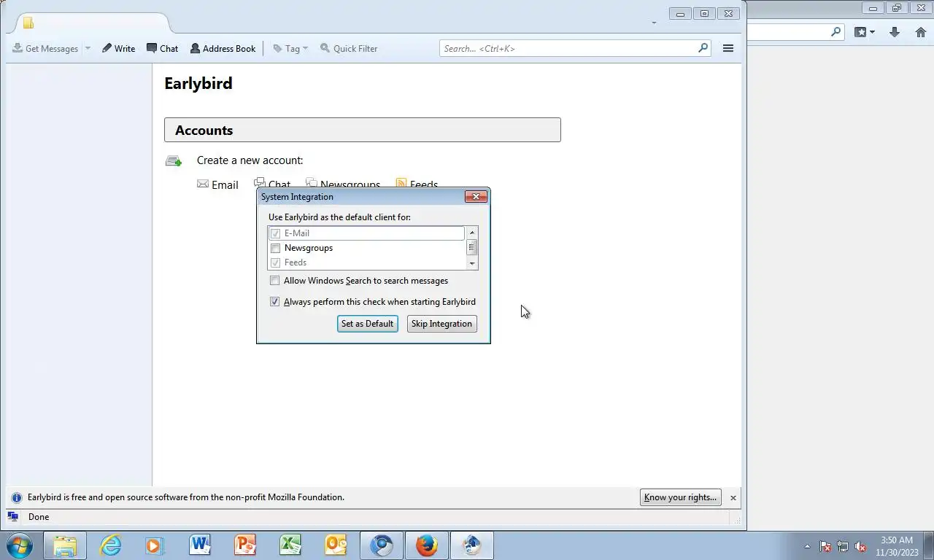The image size is (934, 560).
Task: Click the Accounts section header
Action: 362,130
